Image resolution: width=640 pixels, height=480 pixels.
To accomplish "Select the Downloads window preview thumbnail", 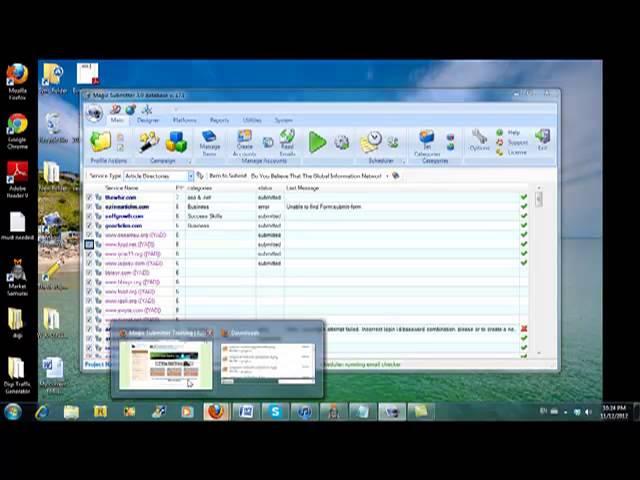I will click(x=268, y=363).
